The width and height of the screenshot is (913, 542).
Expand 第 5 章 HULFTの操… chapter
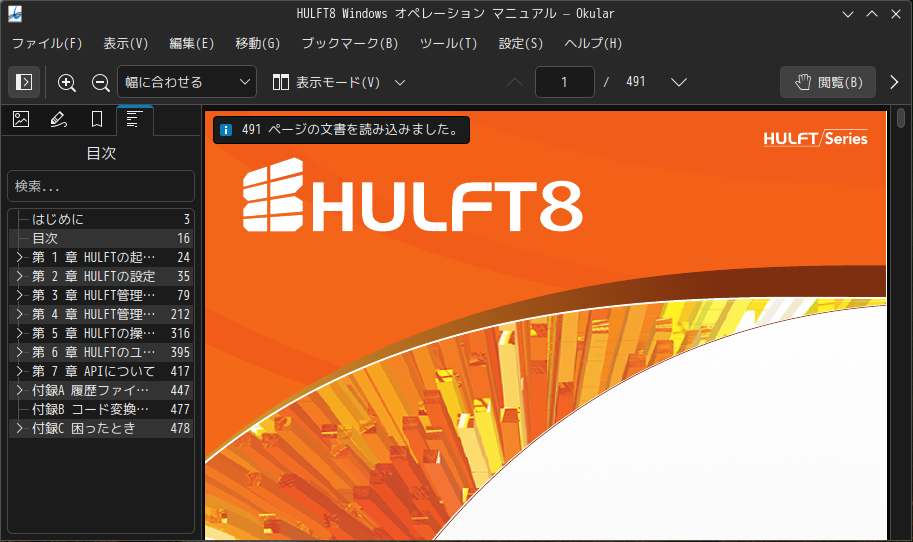[19, 333]
